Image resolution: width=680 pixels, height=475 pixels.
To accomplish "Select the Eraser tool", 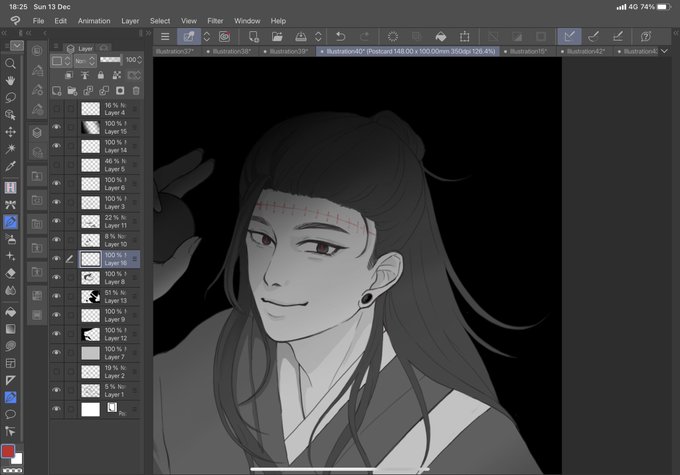I will (10, 273).
